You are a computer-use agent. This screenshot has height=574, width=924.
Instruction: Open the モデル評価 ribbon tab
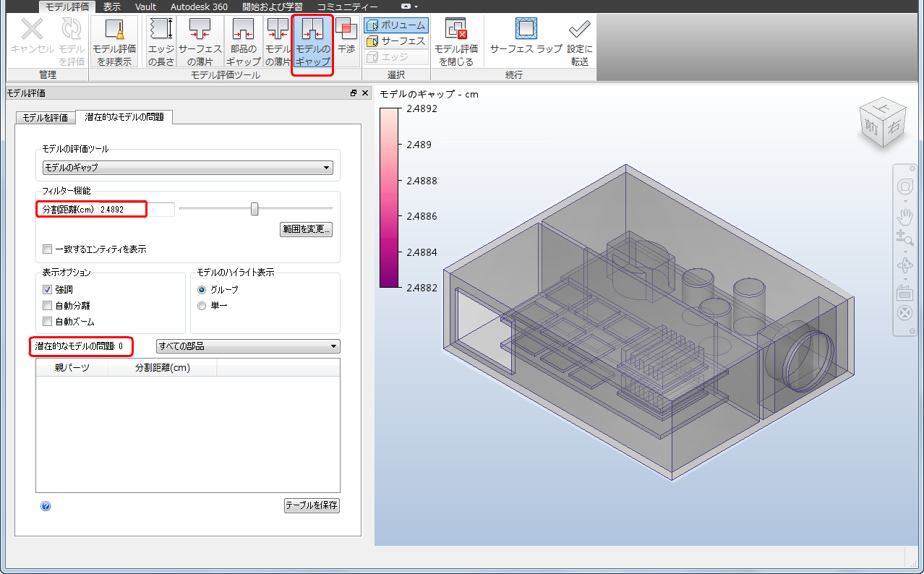pyautogui.click(x=67, y=7)
